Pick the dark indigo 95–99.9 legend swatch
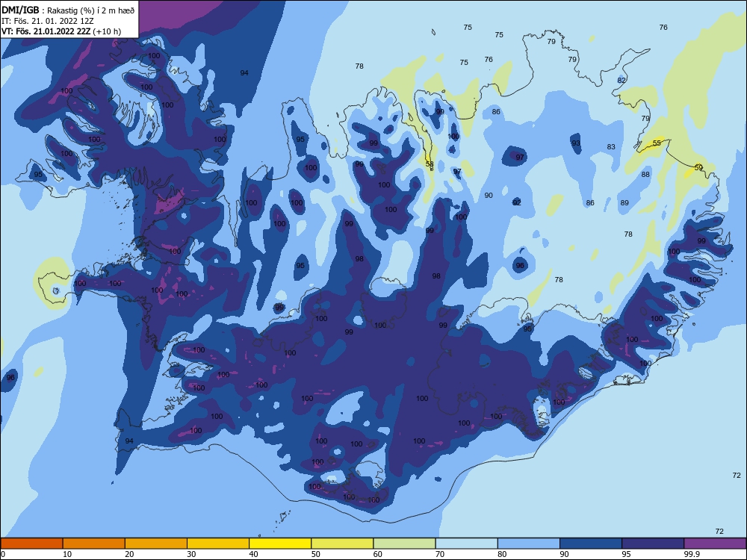The width and height of the screenshot is (747, 560). click(653, 544)
